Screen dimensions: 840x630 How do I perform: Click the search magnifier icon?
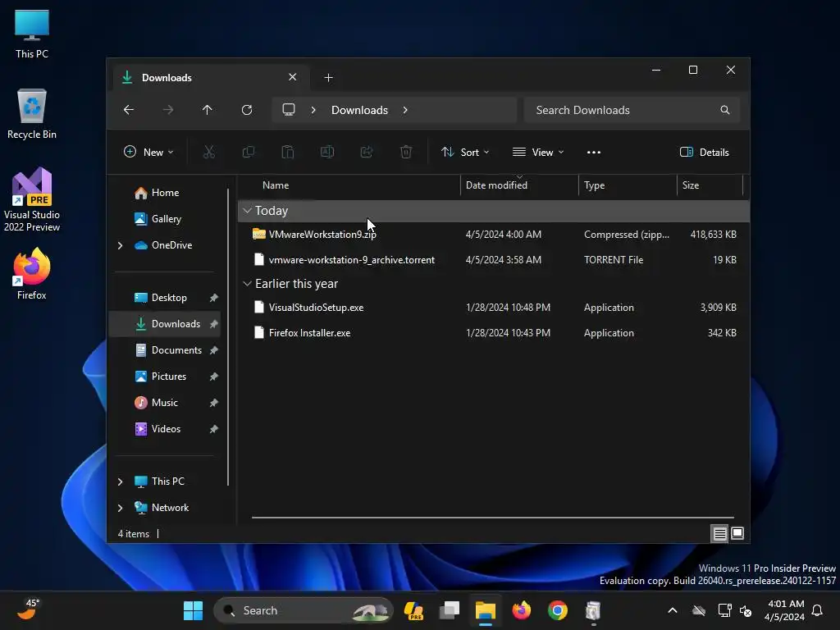click(x=725, y=110)
